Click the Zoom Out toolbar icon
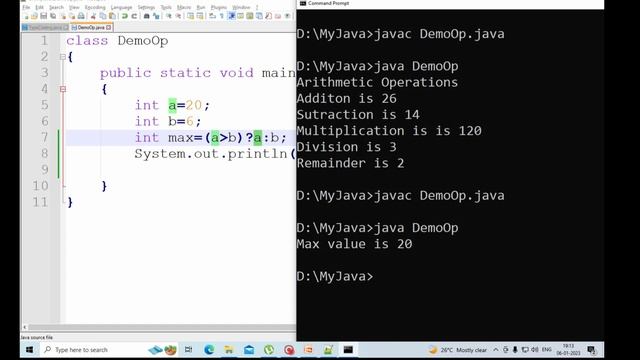640x360 pixels. (x=178, y=16)
